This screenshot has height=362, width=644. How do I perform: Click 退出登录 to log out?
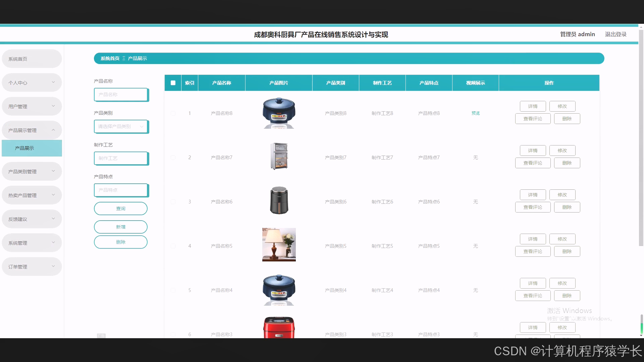coord(615,34)
